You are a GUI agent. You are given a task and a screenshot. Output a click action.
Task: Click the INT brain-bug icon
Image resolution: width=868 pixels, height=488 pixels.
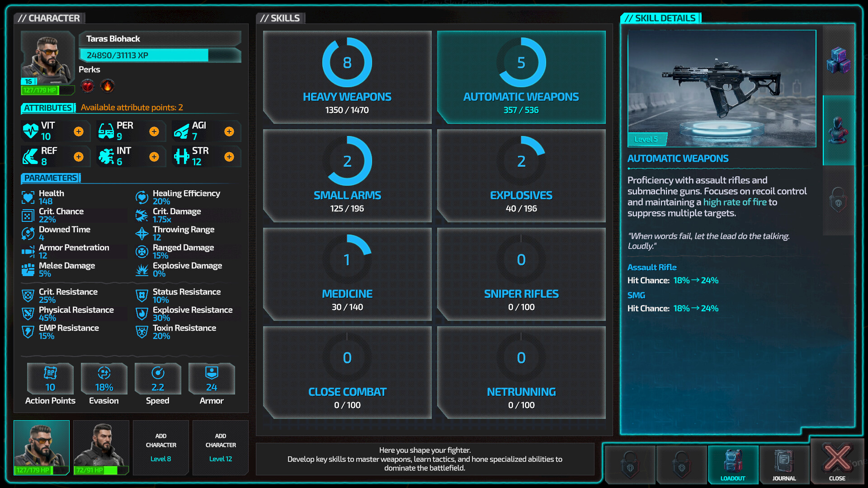[106, 157]
